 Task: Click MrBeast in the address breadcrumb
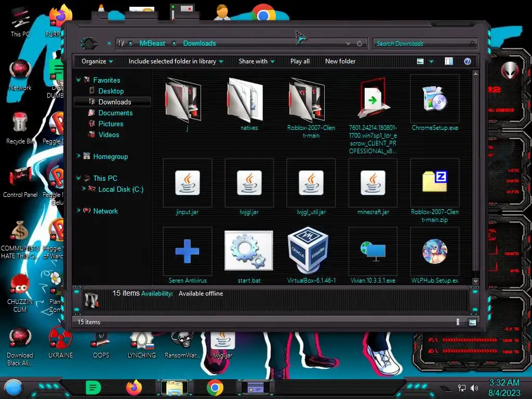[x=152, y=44]
